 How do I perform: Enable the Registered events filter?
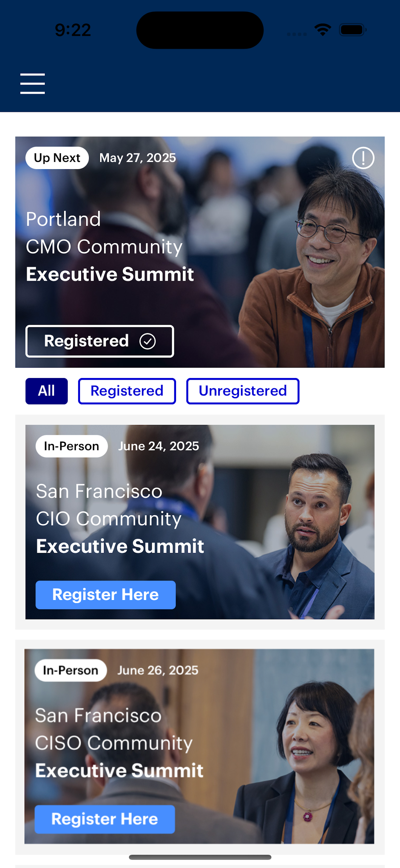coord(127,391)
